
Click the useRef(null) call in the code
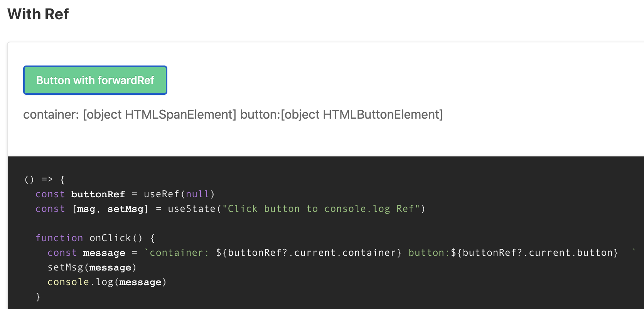tap(177, 194)
